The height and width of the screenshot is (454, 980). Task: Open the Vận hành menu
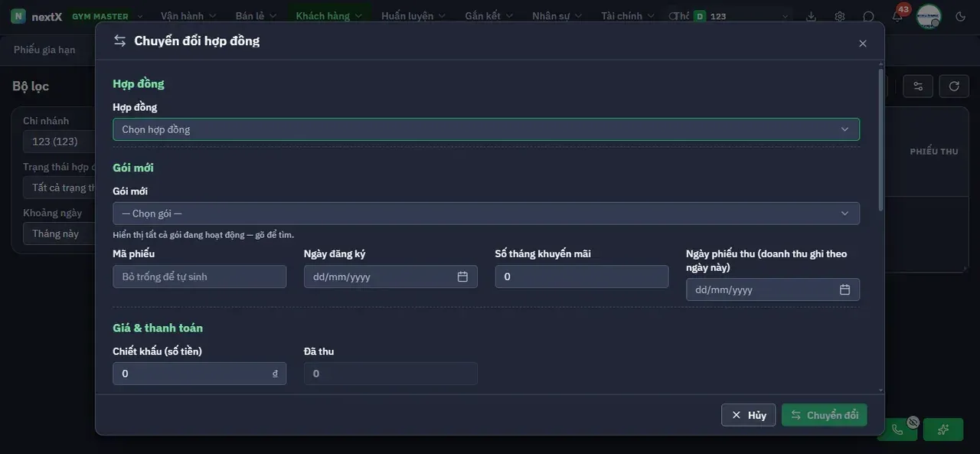pyautogui.click(x=188, y=16)
